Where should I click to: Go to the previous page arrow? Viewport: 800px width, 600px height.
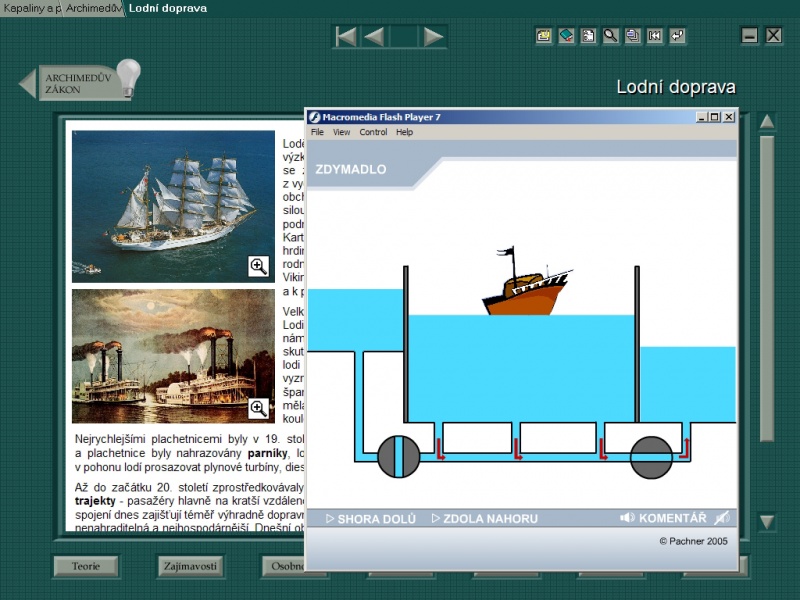pos(374,37)
